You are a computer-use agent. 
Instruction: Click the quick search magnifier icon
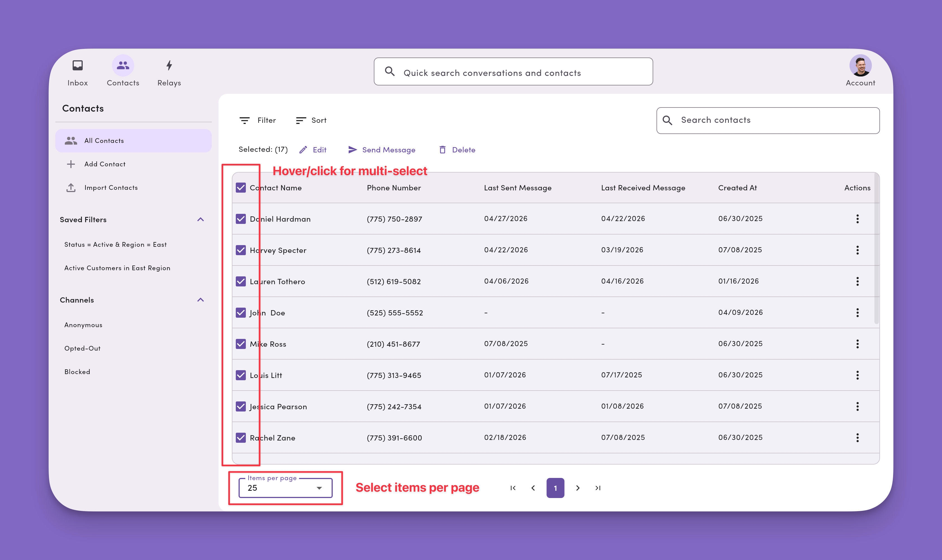click(390, 71)
